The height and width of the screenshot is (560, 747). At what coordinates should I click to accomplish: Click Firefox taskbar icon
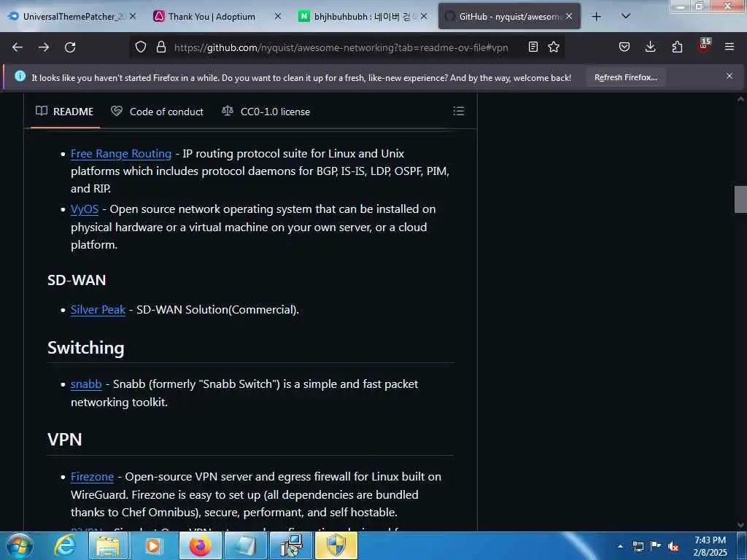tap(199, 545)
